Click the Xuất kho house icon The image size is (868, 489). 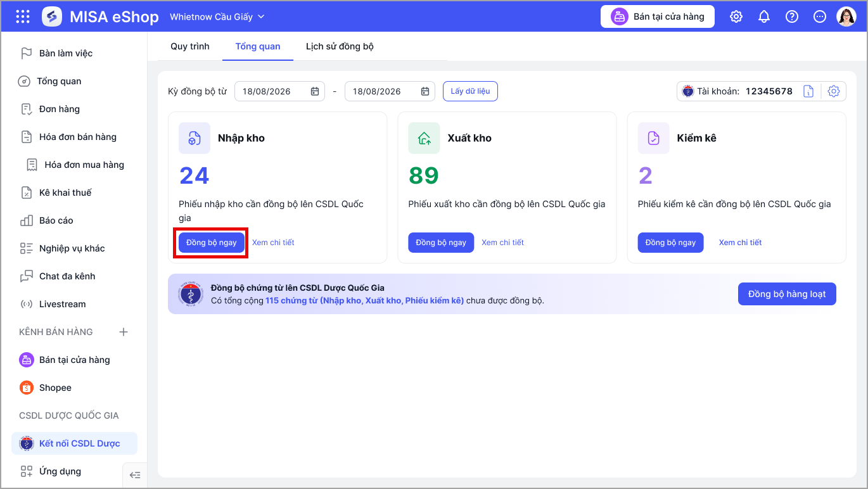click(x=424, y=138)
